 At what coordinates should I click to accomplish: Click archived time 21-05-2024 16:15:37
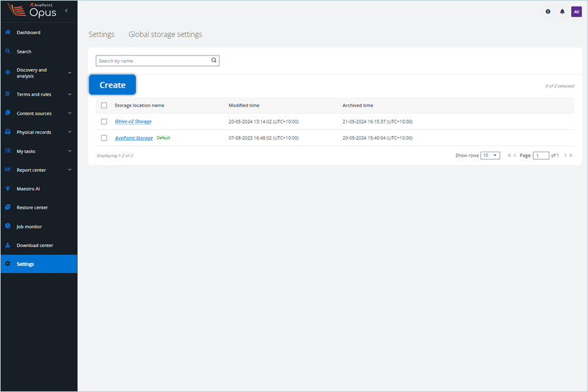(x=378, y=122)
